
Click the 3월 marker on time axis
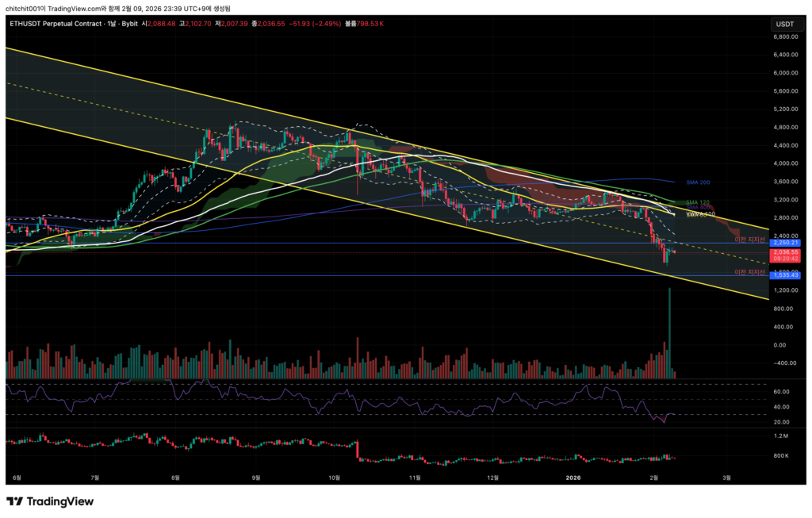click(726, 478)
